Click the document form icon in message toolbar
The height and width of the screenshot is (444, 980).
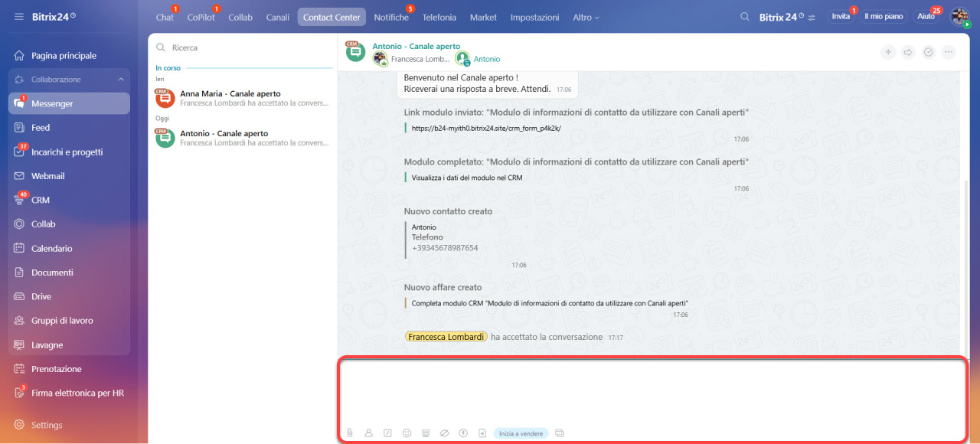click(x=482, y=433)
